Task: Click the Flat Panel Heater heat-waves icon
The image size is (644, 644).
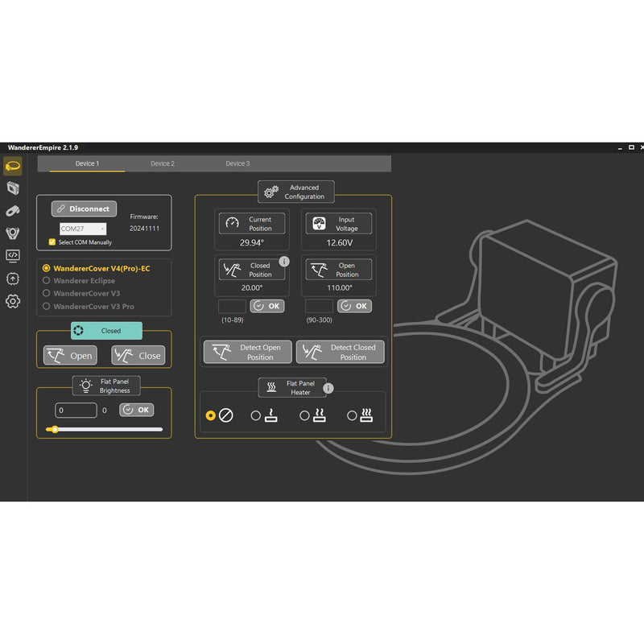Action: coord(271,387)
